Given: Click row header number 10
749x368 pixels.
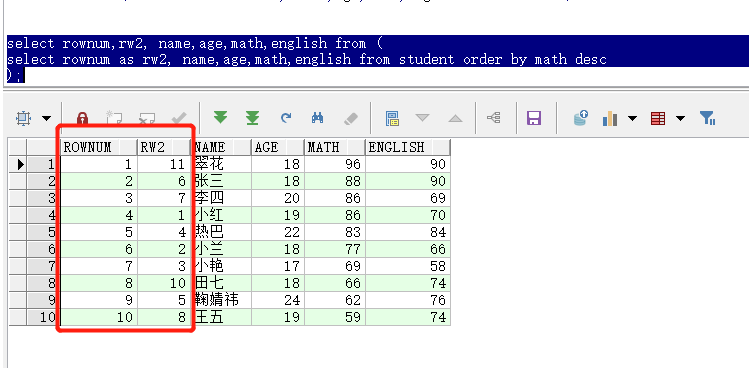Looking at the screenshot, I should click(x=43, y=317).
